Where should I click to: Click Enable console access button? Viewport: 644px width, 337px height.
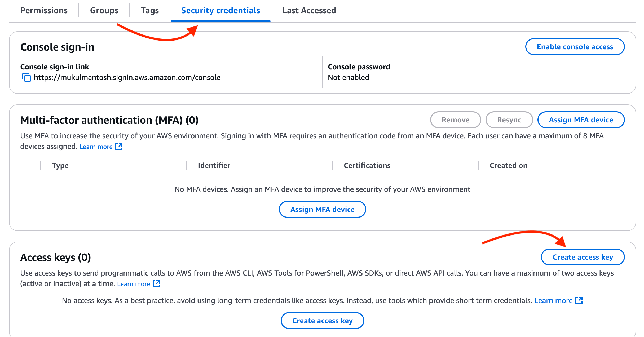pyautogui.click(x=575, y=47)
